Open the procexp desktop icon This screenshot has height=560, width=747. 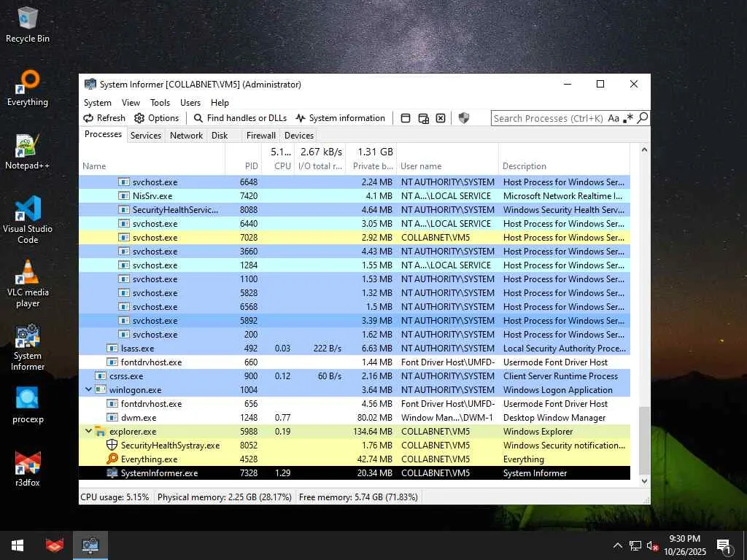[28, 405]
